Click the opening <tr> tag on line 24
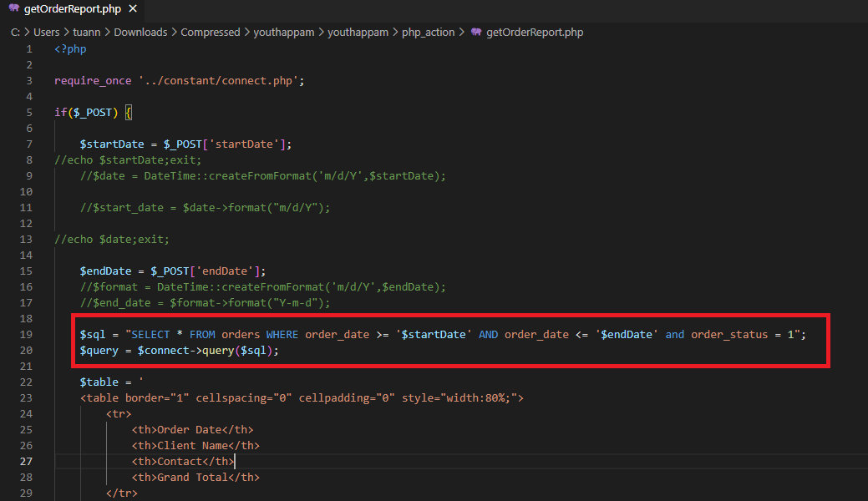868x501 pixels. pos(119,413)
